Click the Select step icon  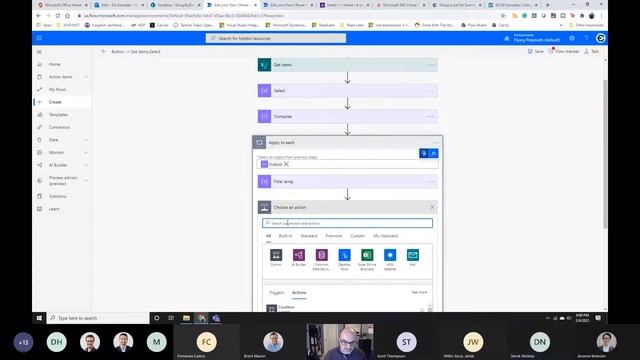[x=264, y=91]
